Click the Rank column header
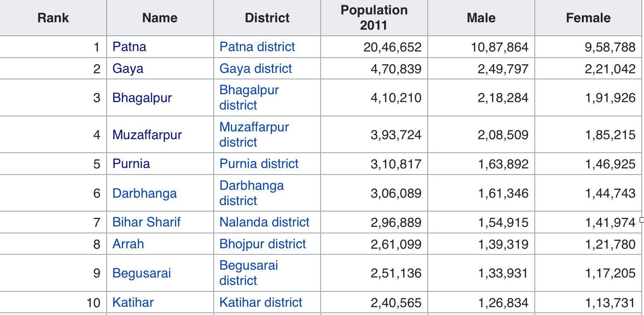The width and height of the screenshot is (644, 315). pyautogui.click(x=53, y=18)
